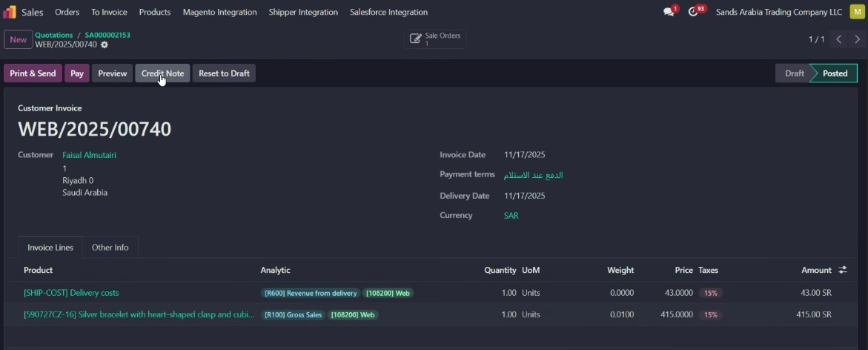Click the Print & Send button
This screenshot has height=350, width=868.
pyautogui.click(x=33, y=73)
